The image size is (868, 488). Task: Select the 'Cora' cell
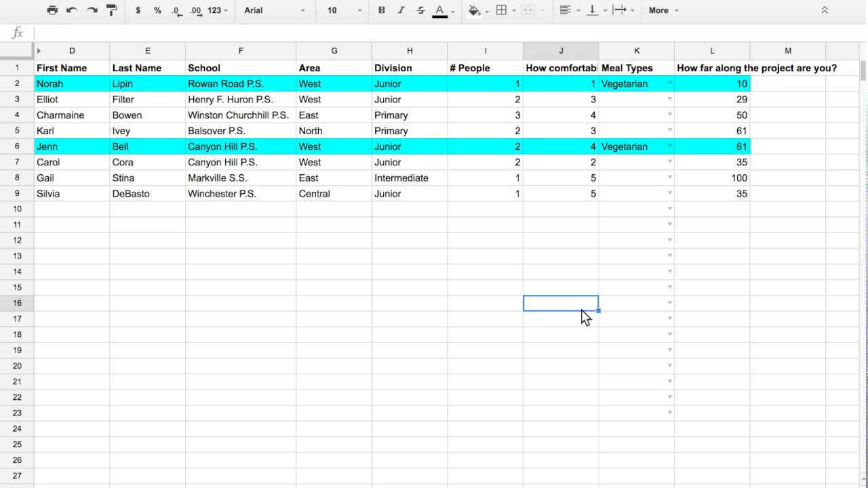(x=147, y=162)
